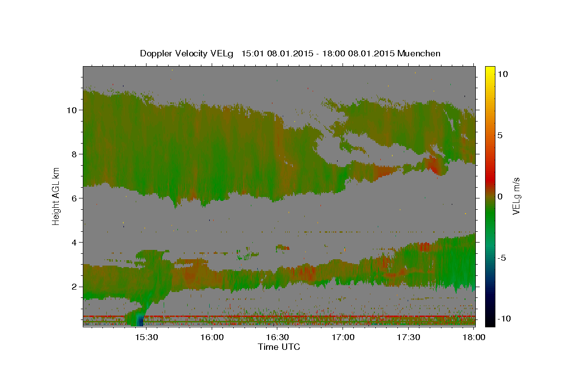This screenshot has height=392, width=588.
Task: Click the colorbar value -5
Action: [x=502, y=257]
